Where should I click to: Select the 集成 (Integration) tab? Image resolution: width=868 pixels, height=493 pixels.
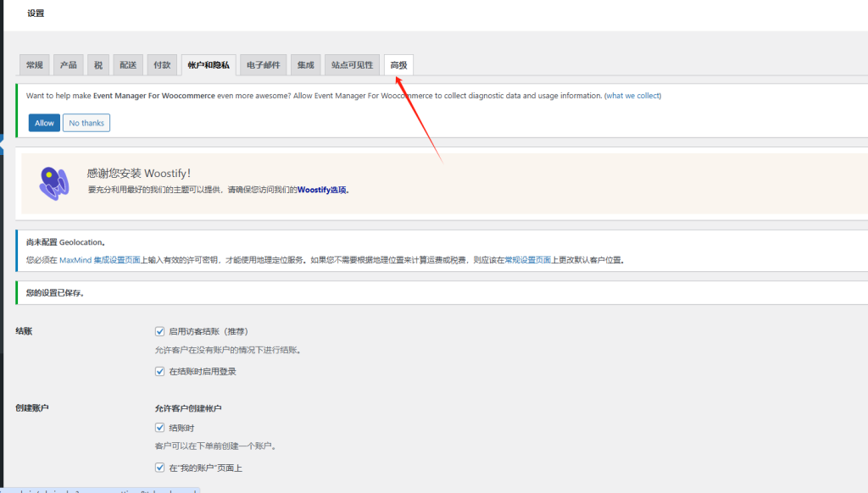305,64
